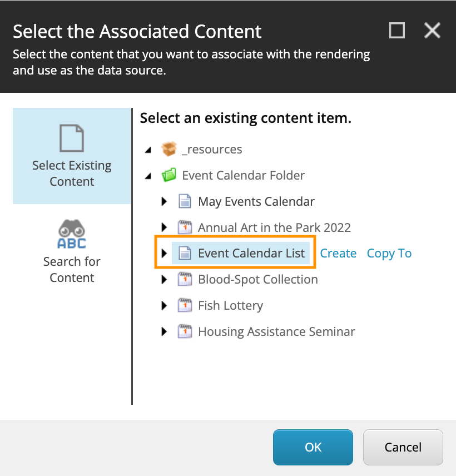Viewport: 456px width, 476px height.
Task: Expand the Housing Assistance Seminar item
Action: click(164, 331)
